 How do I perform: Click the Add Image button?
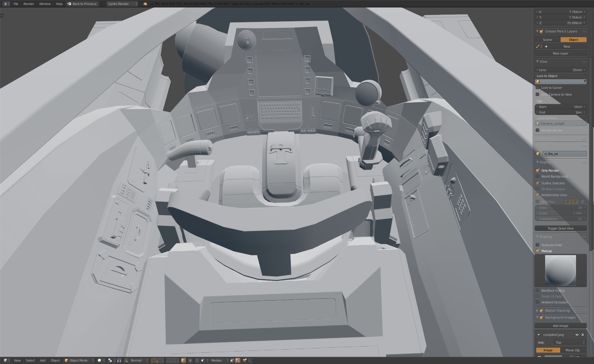[560, 326]
